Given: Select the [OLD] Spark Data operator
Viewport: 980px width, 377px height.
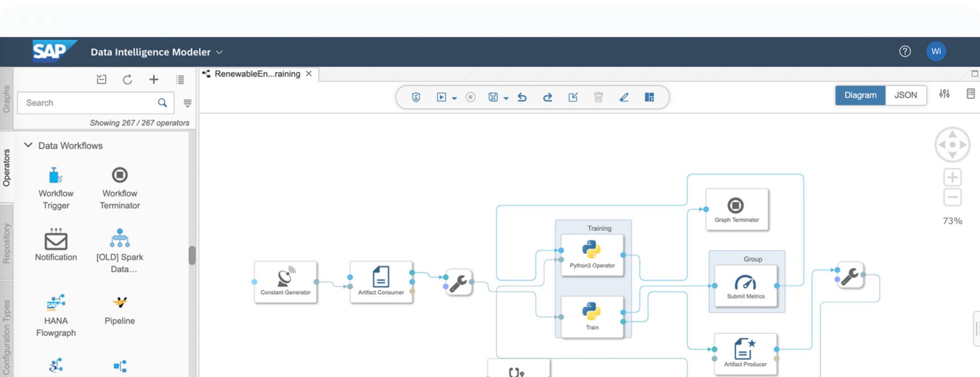Looking at the screenshot, I should point(120,251).
